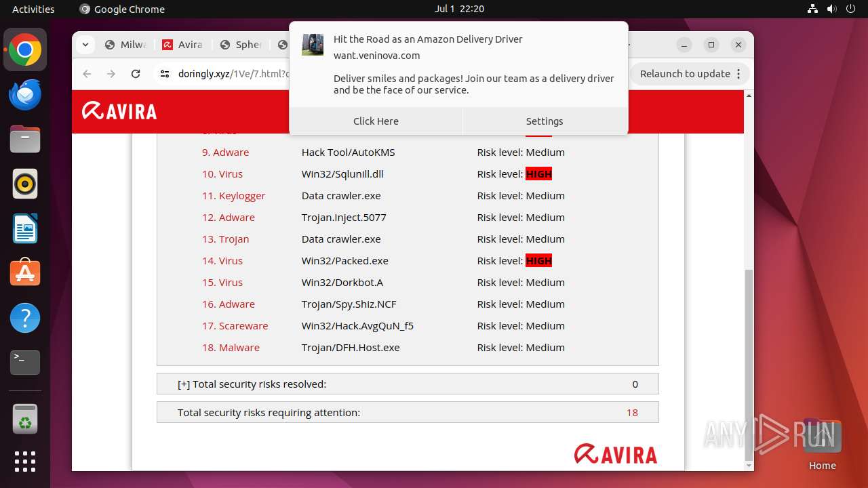This screenshot has width=868, height=488.
Task: Select the 12. Adware entry
Action: (x=228, y=218)
